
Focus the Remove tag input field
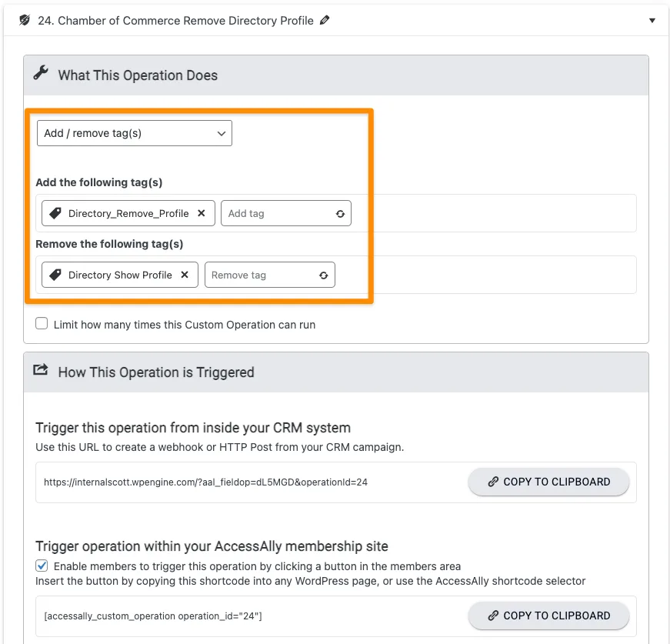point(259,275)
